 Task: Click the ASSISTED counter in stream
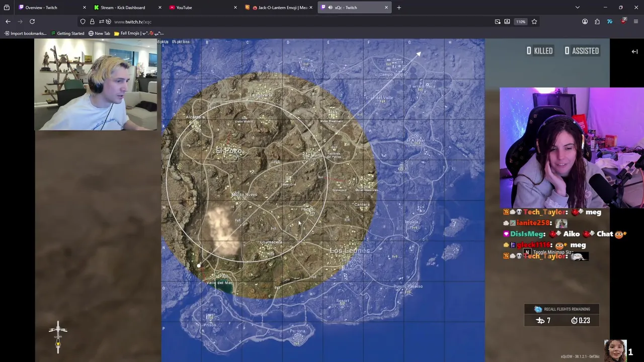coord(582,51)
